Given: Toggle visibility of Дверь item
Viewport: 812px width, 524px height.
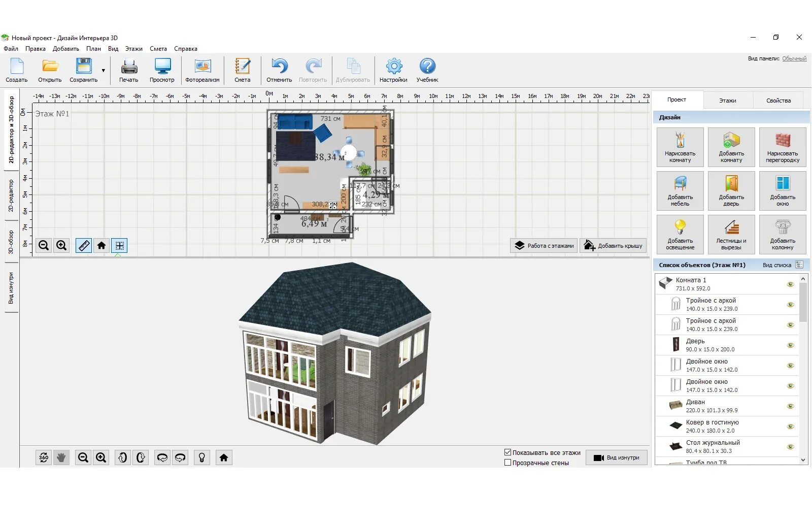Looking at the screenshot, I should (x=790, y=345).
